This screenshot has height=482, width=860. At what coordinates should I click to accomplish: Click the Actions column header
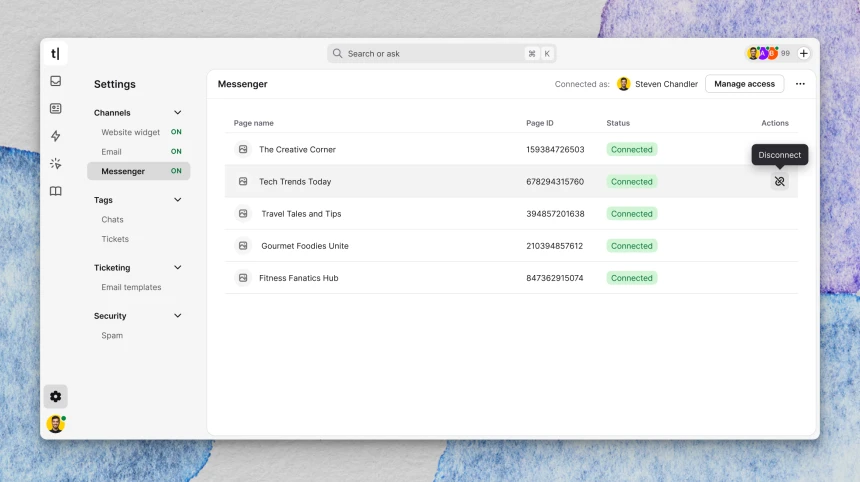[775, 123]
